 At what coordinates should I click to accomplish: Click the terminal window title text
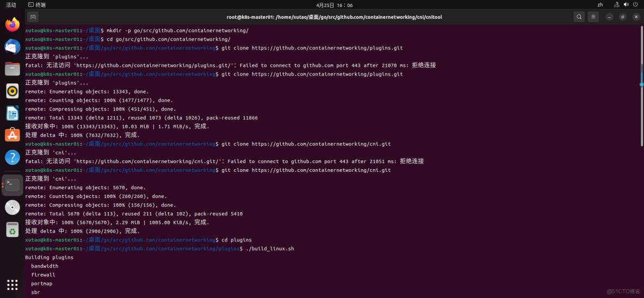(335, 17)
